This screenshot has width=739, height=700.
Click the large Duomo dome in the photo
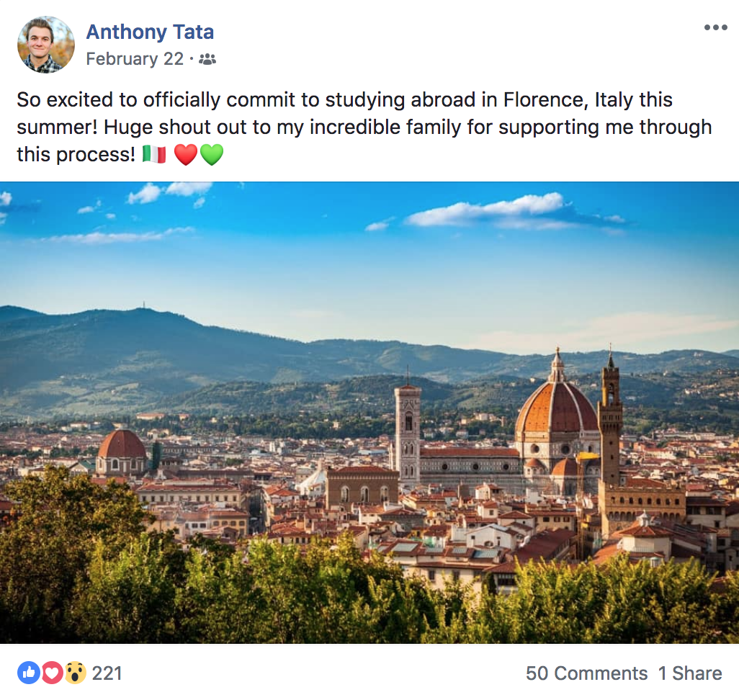coord(556,405)
